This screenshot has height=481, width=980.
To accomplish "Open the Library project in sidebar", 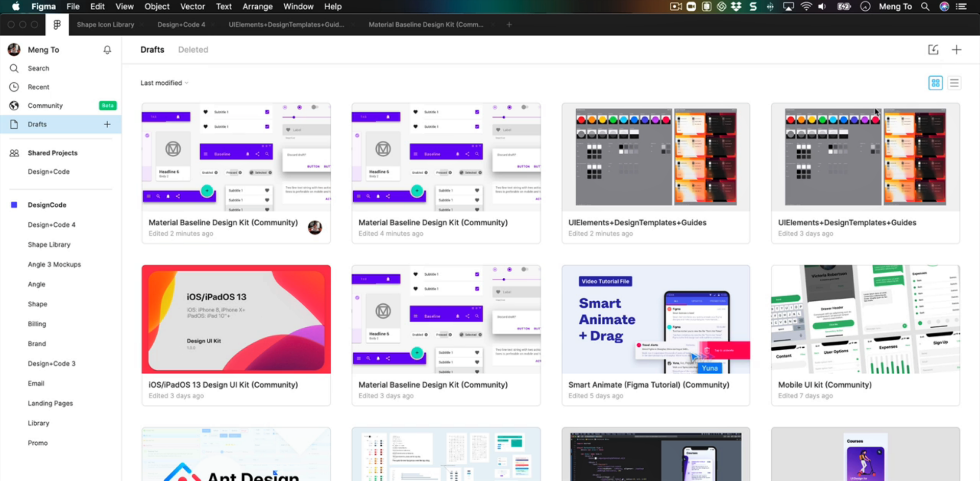I will coord(38,423).
